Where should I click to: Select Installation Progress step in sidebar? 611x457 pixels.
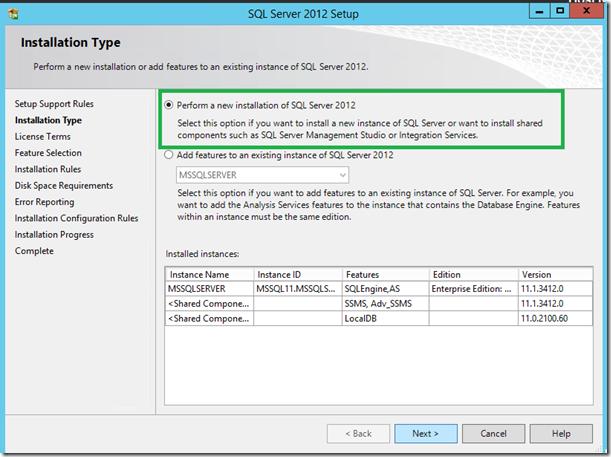click(54, 235)
